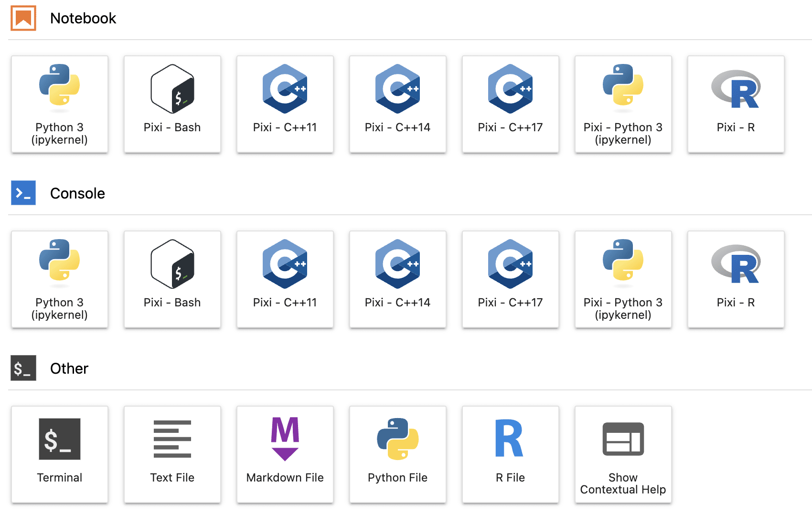Click the Other section heading
This screenshot has height=524, width=812.
click(69, 368)
